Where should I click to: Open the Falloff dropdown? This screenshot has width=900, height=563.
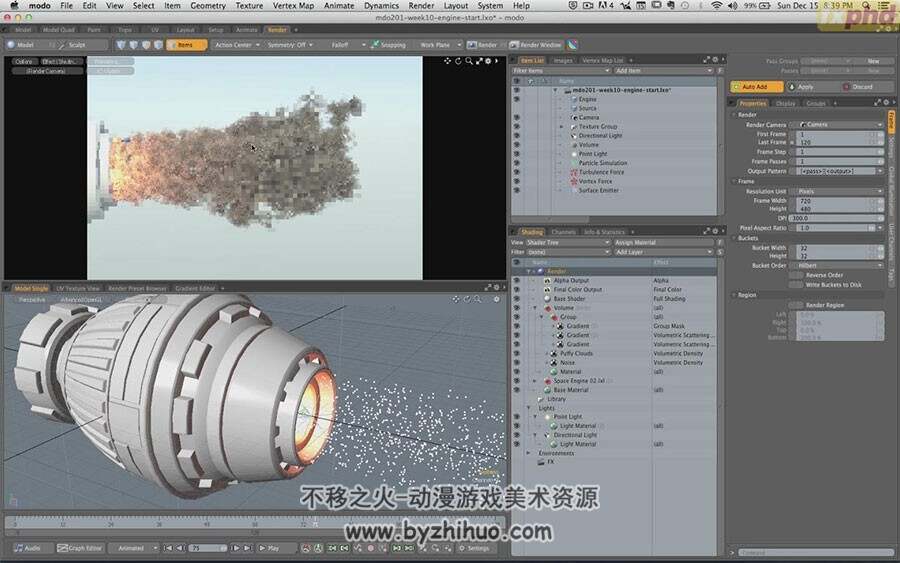click(343, 45)
